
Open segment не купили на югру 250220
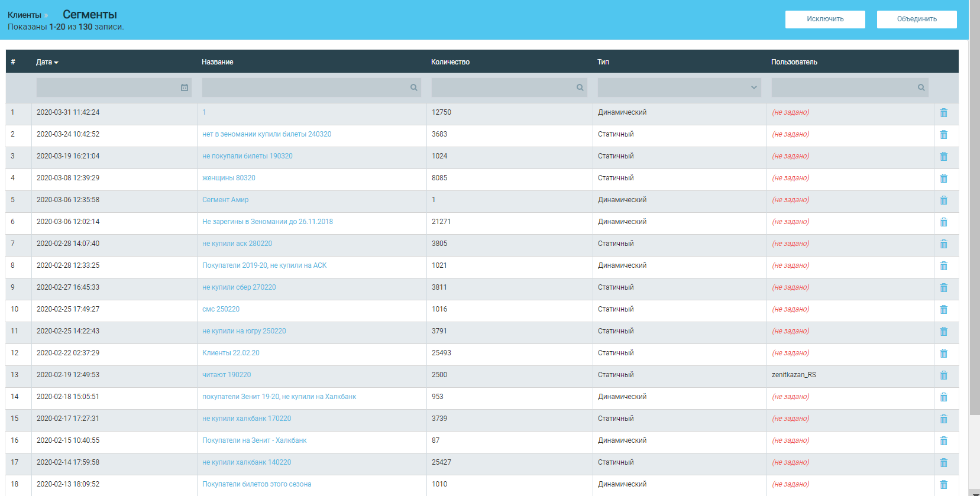pos(244,331)
